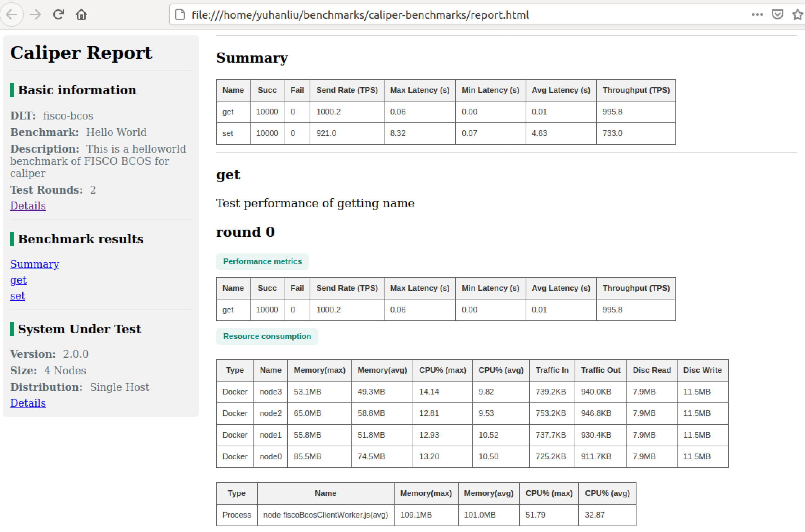
Task: Click the fiscoBcosClientWorker.js process name cell
Action: (x=325, y=515)
